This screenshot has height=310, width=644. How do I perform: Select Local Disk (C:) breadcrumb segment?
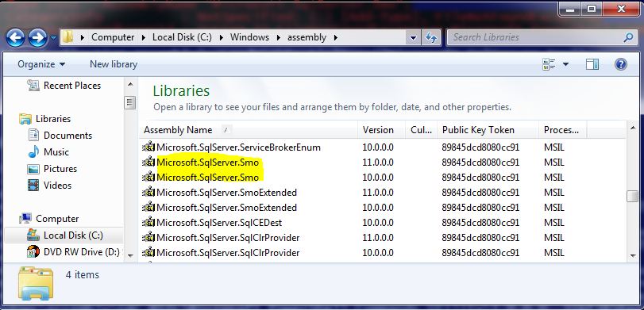182,37
